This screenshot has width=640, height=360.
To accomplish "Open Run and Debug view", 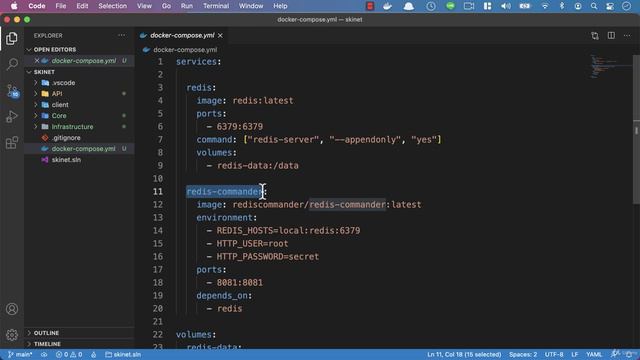I will tap(12, 117).
